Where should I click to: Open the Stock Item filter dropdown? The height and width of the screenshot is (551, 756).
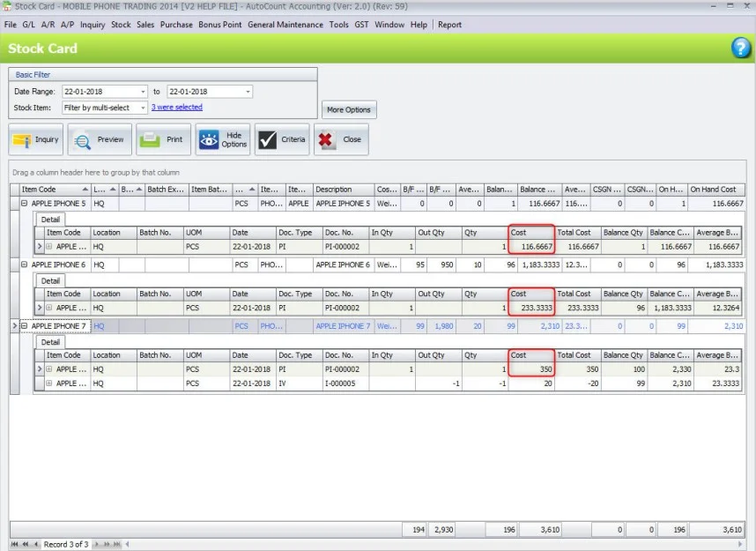143,108
